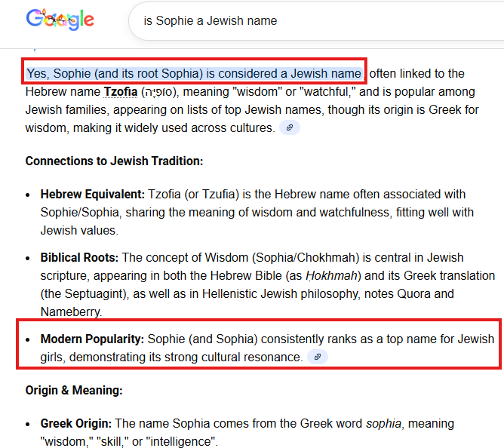Open source link icon after "used across cultures"
This screenshot has width=504, height=448.
290,128
